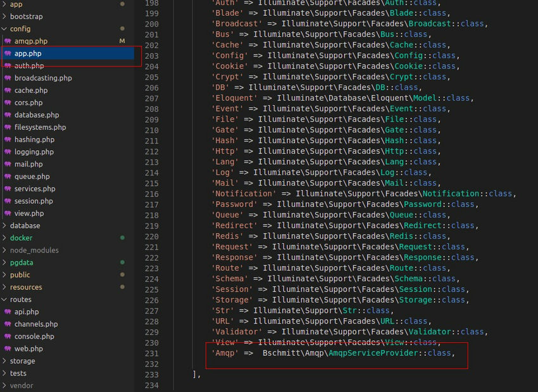Expand the node_modules folder chevron

[4, 250]
